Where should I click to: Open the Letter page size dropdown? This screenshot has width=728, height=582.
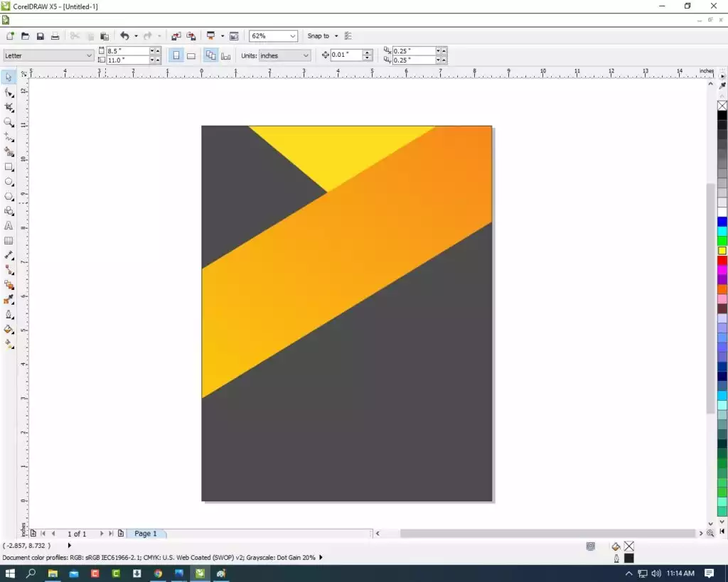[89, 55]
